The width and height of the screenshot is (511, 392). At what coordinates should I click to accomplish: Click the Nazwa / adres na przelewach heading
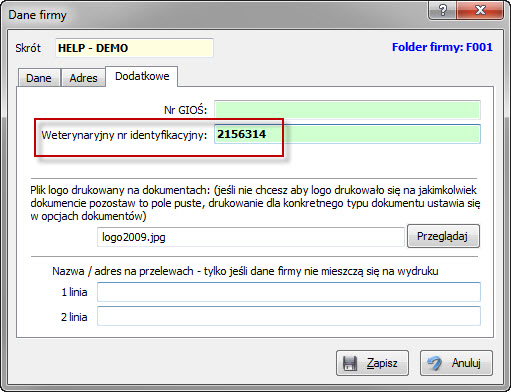(x=245, y=271)
